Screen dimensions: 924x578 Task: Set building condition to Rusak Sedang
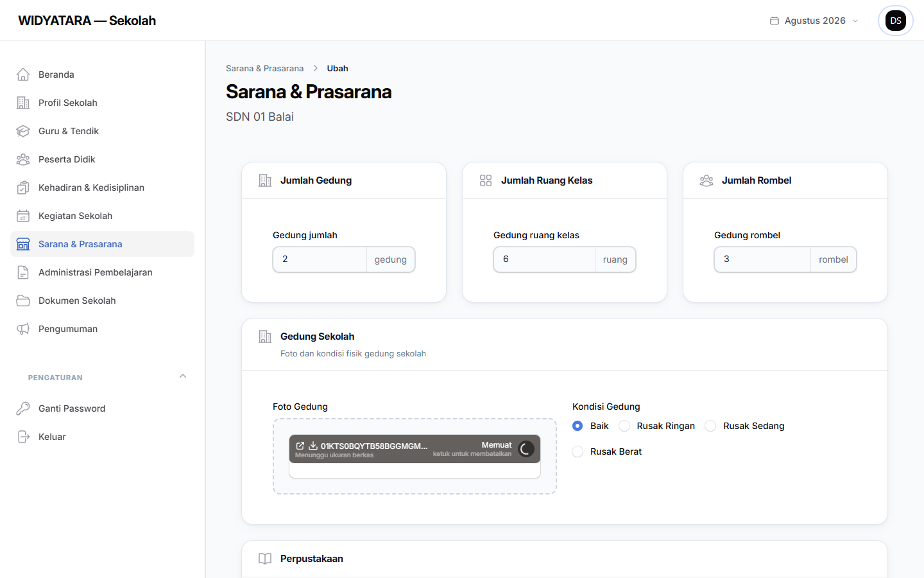coord(710,426)
